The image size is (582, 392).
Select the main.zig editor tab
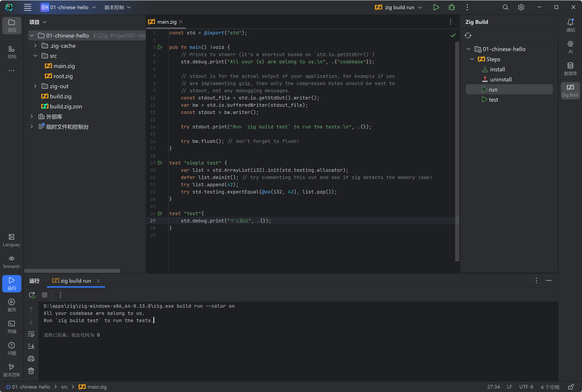(x=166, y=22)
